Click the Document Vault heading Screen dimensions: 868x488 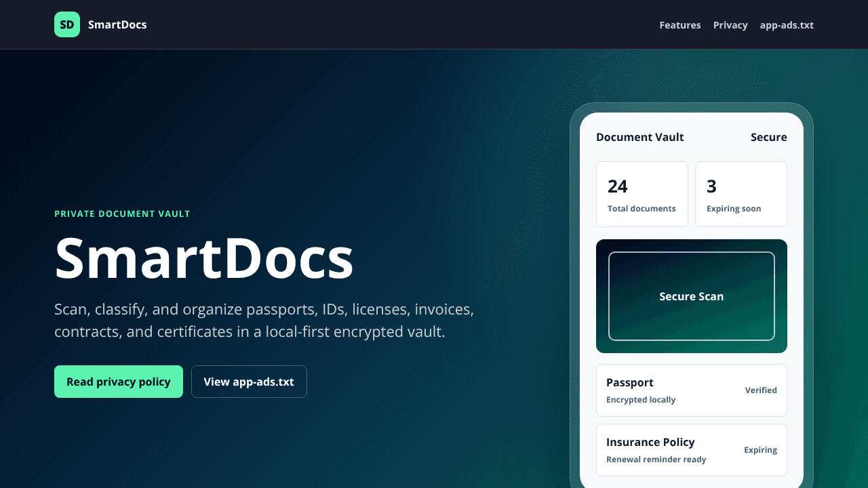tap(640, 137)
